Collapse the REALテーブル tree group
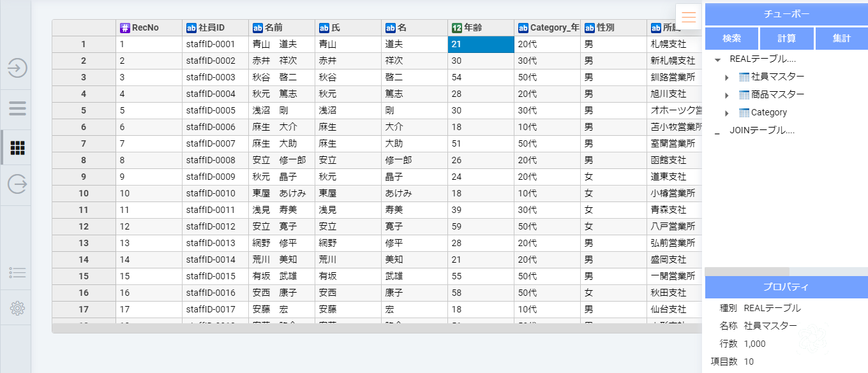 718,59
